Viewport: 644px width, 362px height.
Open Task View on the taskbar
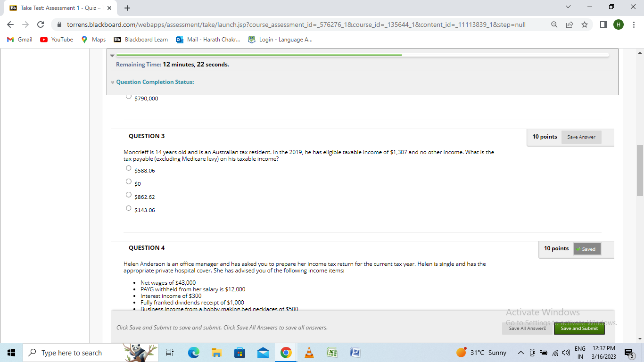click(170, 353)
